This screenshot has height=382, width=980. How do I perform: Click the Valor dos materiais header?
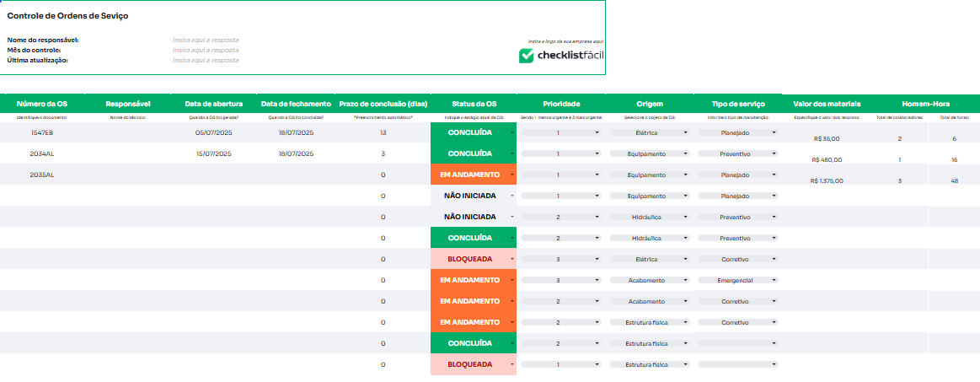826,103
